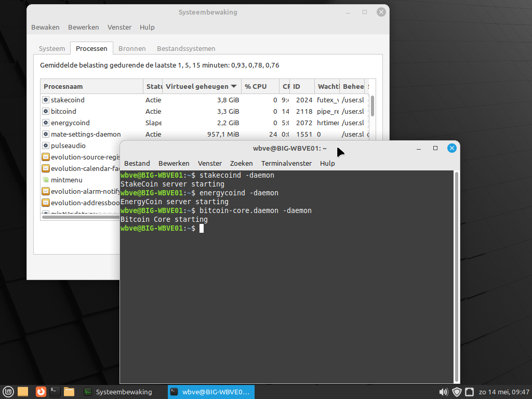
Task: Open the Venster menu in Systeembewaking
Action: [x=119, y=27]
